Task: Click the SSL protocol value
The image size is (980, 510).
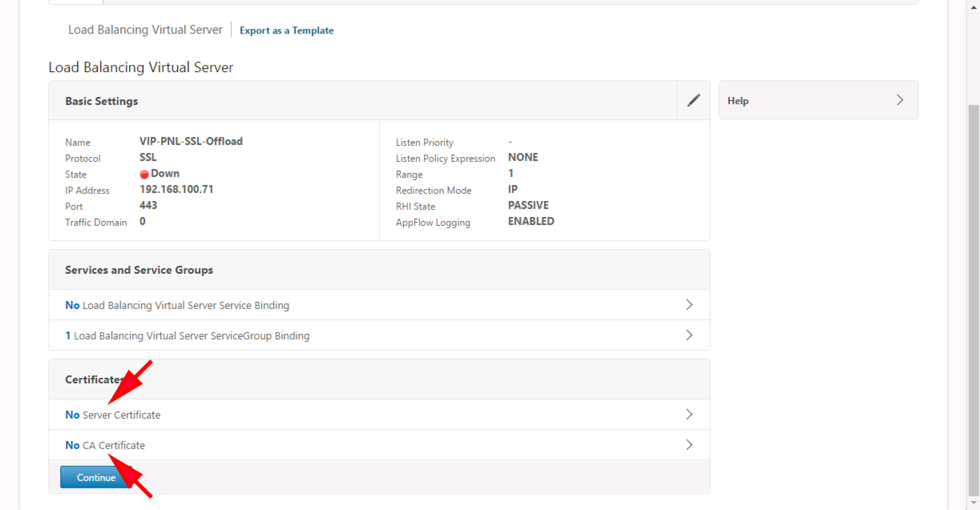Action: (x=148, y=158)
